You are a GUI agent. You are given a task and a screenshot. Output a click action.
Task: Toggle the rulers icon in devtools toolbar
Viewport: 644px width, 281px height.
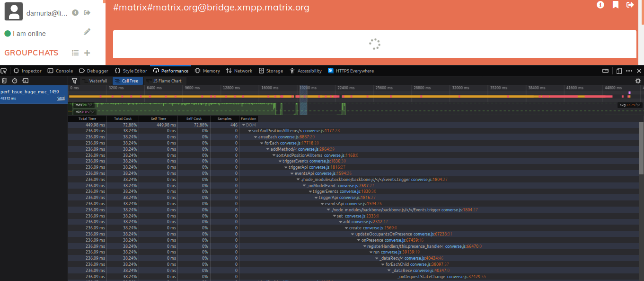(605, 71)
